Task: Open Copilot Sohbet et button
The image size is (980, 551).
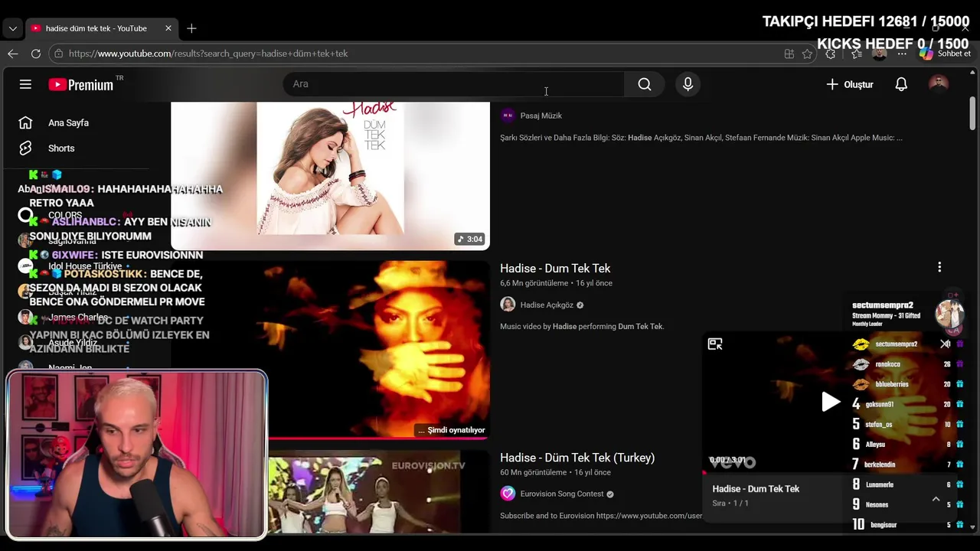Action: [945, 54]
